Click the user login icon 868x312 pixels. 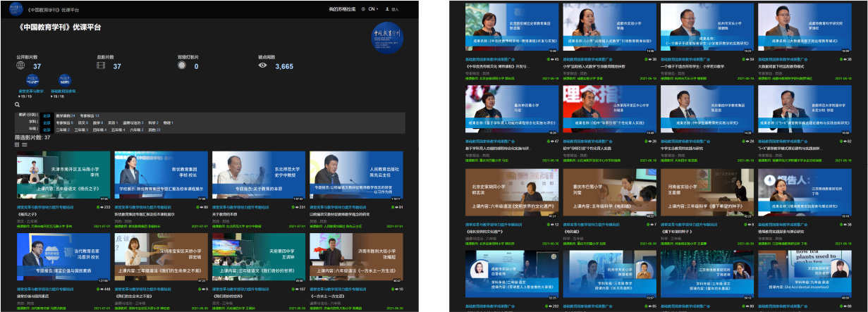pyautogui.click(x=389, y=9)
